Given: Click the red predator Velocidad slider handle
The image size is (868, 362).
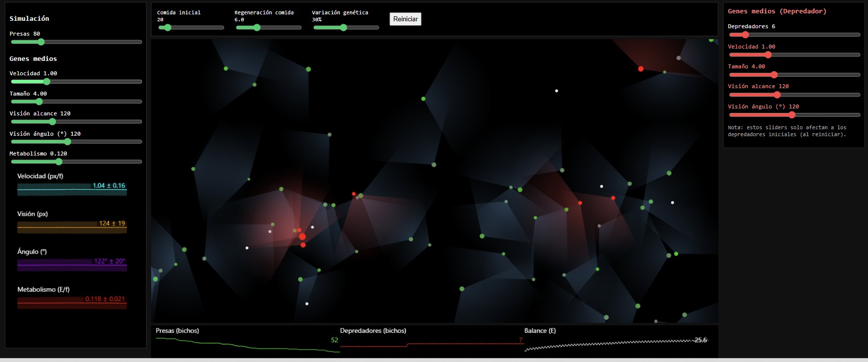Looking at the screenshot, I should [x=768, y=55].
